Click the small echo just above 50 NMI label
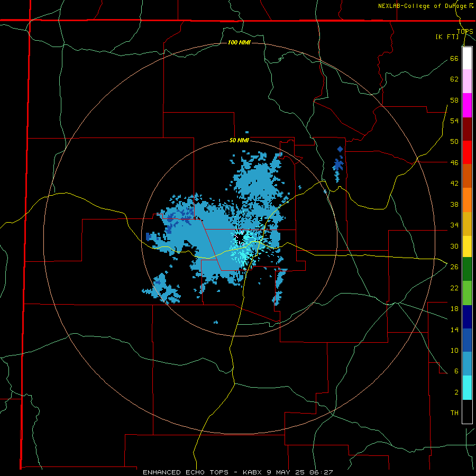The height and width of the screenshot is (476, 476). coord(247,132)
